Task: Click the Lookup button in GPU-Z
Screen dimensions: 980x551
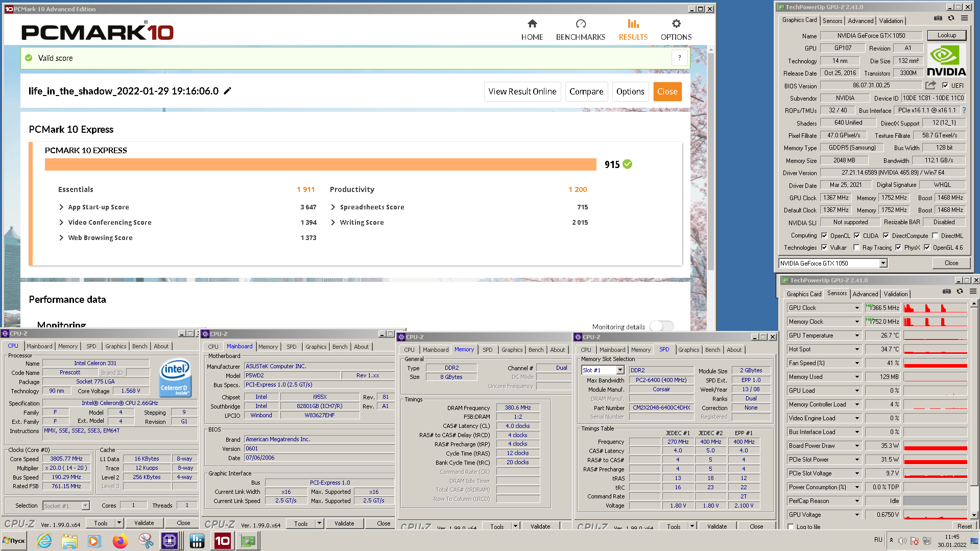Action: [x=946, y=35]
